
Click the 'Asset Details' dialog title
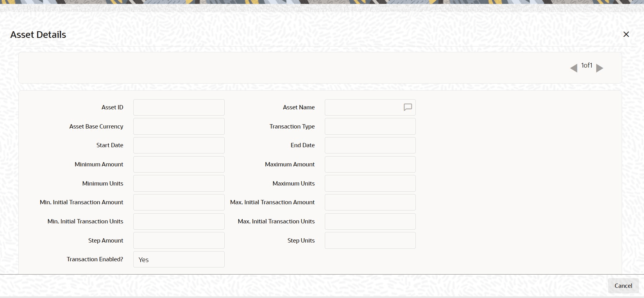[x=38, y=34]
